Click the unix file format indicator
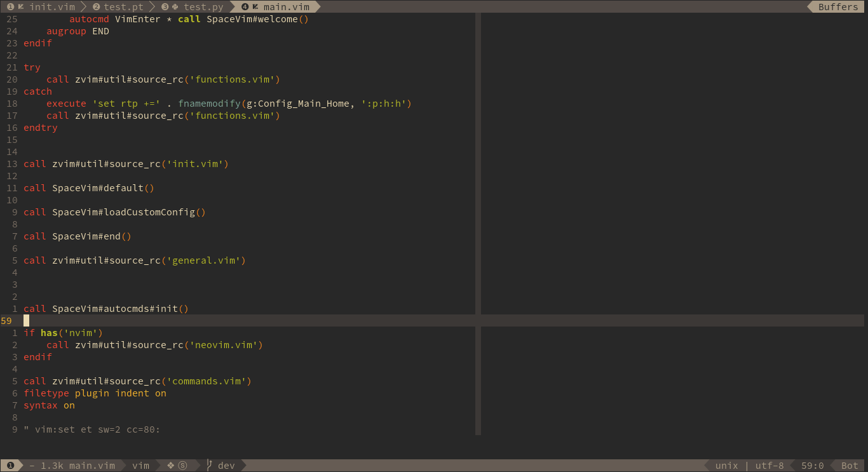 point(726,465)
